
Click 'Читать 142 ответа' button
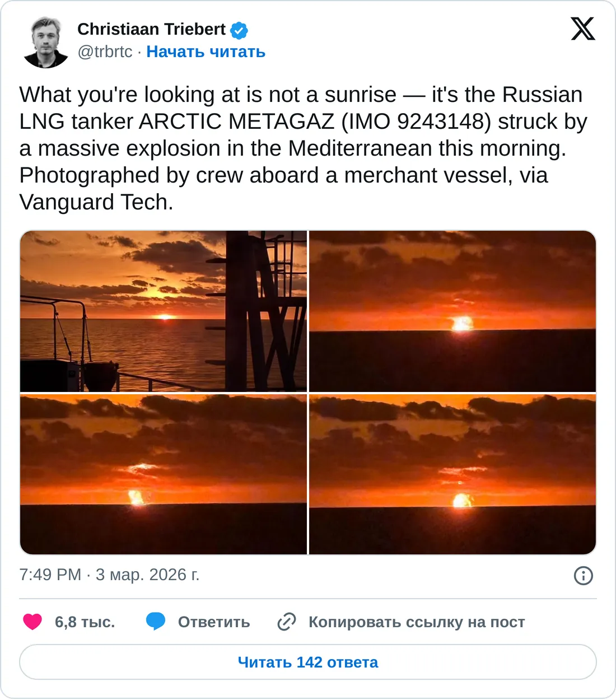(308, 662)
